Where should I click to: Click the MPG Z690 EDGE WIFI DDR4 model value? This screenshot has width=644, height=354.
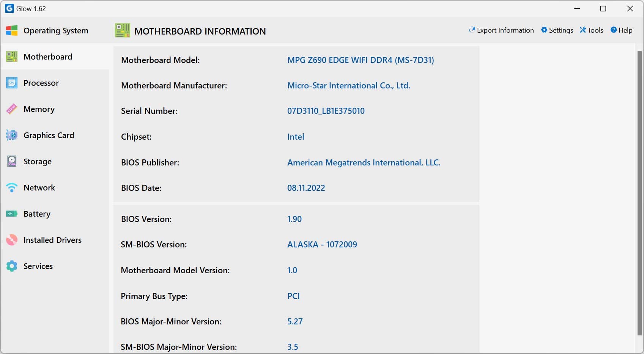coord(361,60)
